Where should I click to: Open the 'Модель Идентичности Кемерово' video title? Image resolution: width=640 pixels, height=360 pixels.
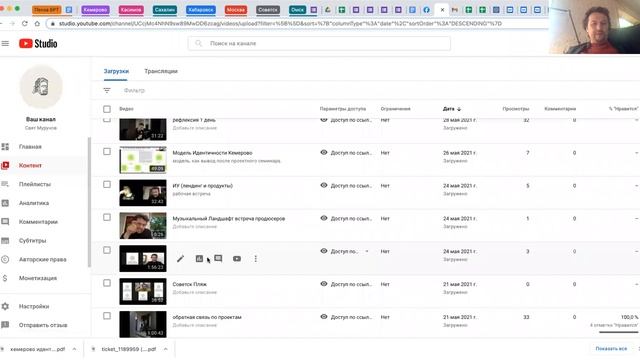pyautogui.click(x=212, y=153)
